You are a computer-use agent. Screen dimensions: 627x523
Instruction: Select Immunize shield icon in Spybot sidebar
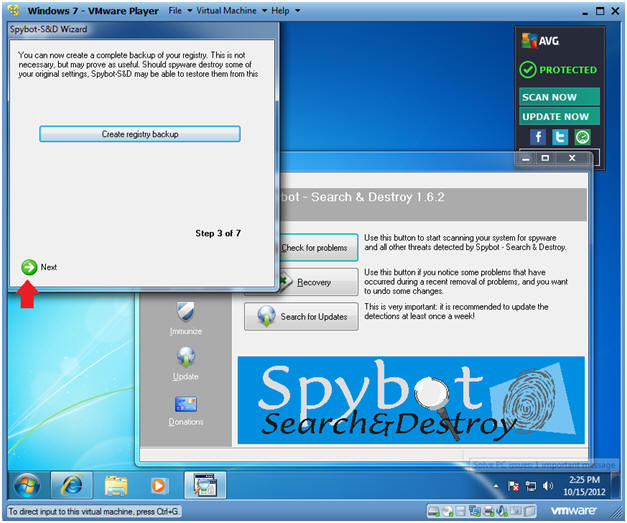point(186,311)
